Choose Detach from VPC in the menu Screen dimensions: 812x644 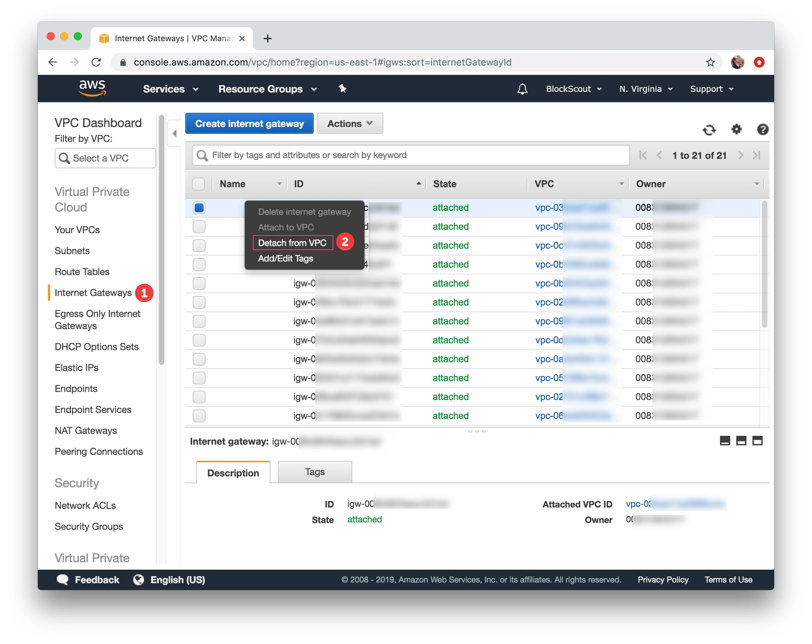(x=292, y=243)
